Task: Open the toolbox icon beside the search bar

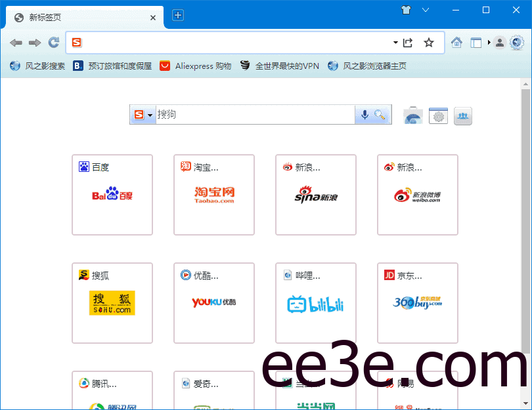Action: 412,115
